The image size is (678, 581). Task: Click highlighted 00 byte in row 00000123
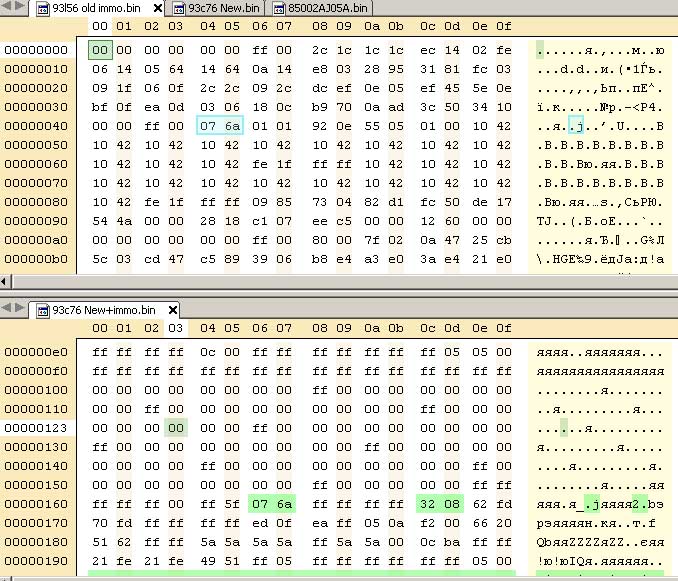(x=176, y=428)
